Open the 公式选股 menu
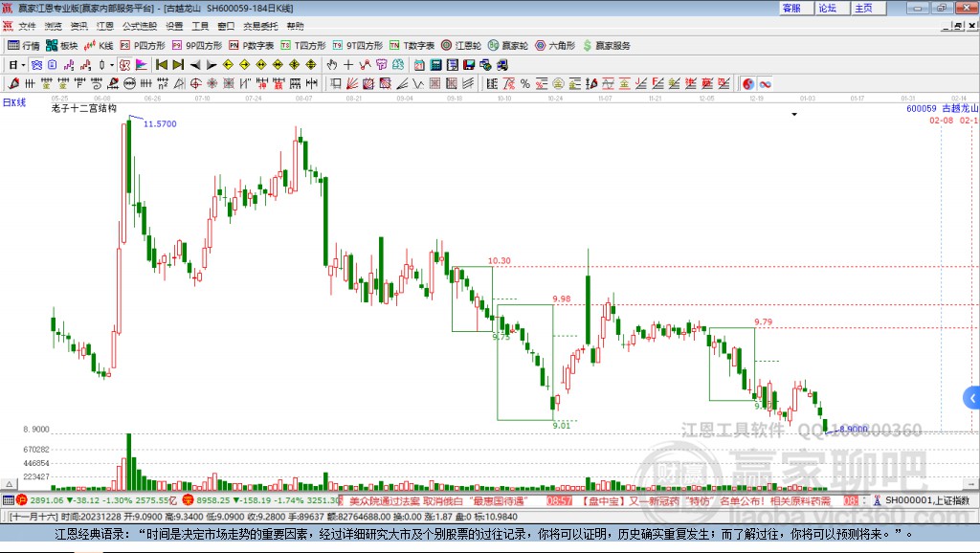 click(x=140, y=26)
